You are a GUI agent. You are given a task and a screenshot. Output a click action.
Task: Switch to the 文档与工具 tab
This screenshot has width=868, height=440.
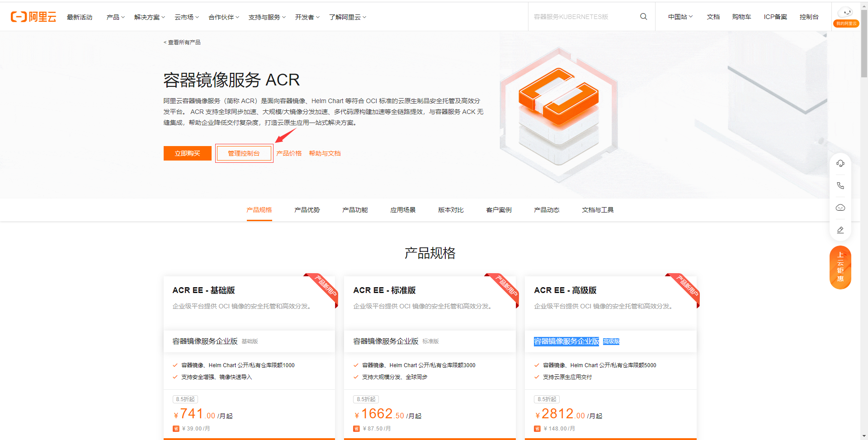598,210
